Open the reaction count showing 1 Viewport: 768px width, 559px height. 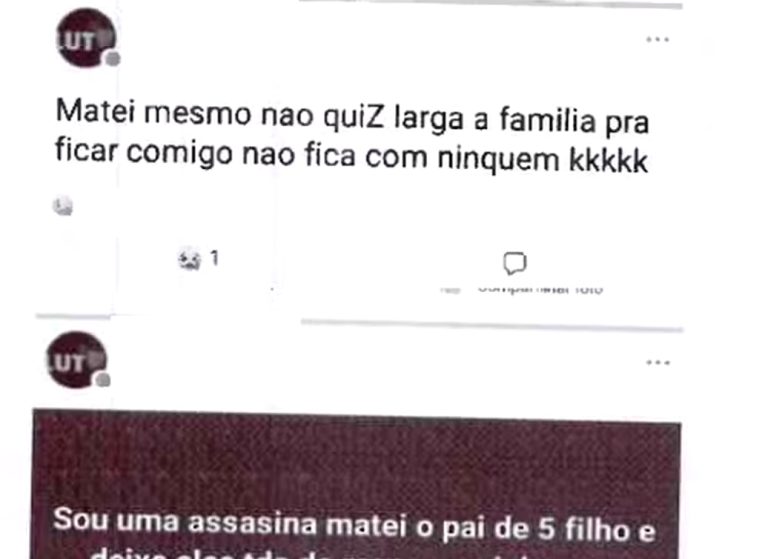[214, 258]
